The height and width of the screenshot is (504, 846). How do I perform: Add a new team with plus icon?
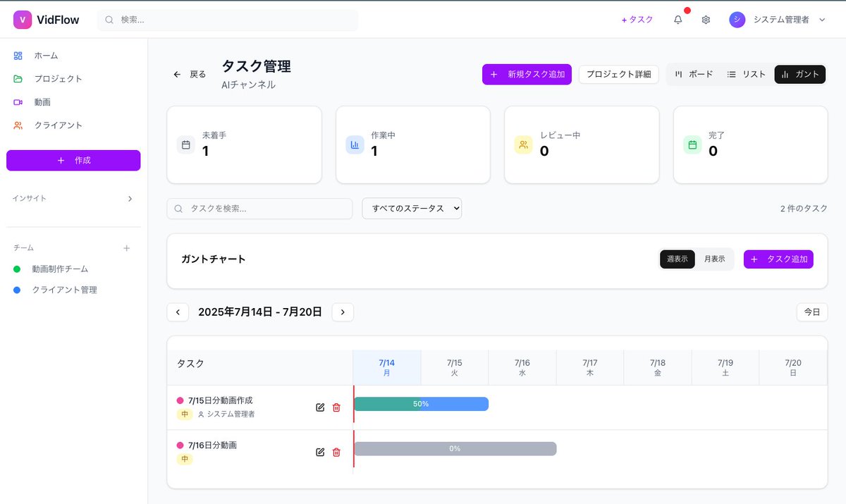coord(127,248)
